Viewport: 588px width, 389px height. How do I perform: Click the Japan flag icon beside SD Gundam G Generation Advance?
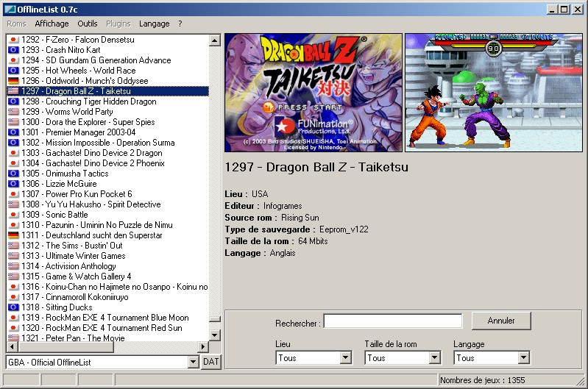click(13, 60)
